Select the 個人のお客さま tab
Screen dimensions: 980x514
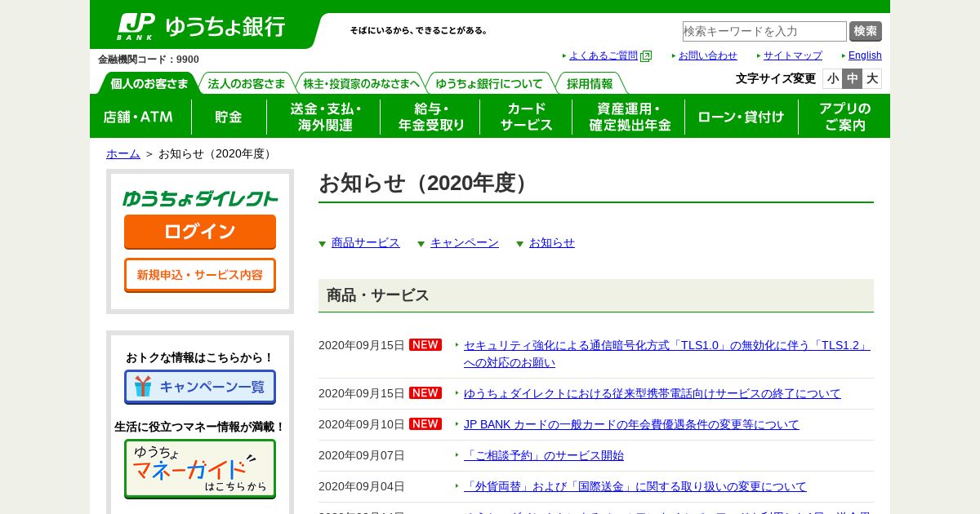click(x=149, y=83)
